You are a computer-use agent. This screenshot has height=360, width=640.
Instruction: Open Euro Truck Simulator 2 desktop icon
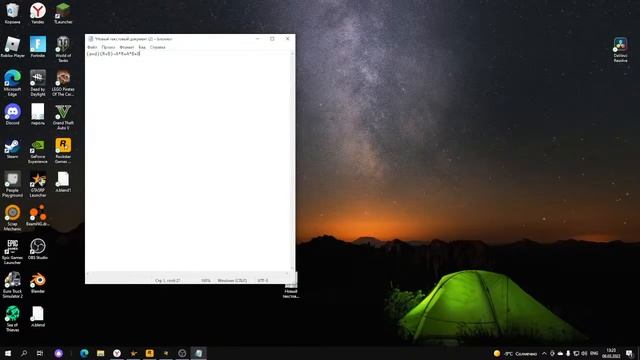click(x=12, y=285)
